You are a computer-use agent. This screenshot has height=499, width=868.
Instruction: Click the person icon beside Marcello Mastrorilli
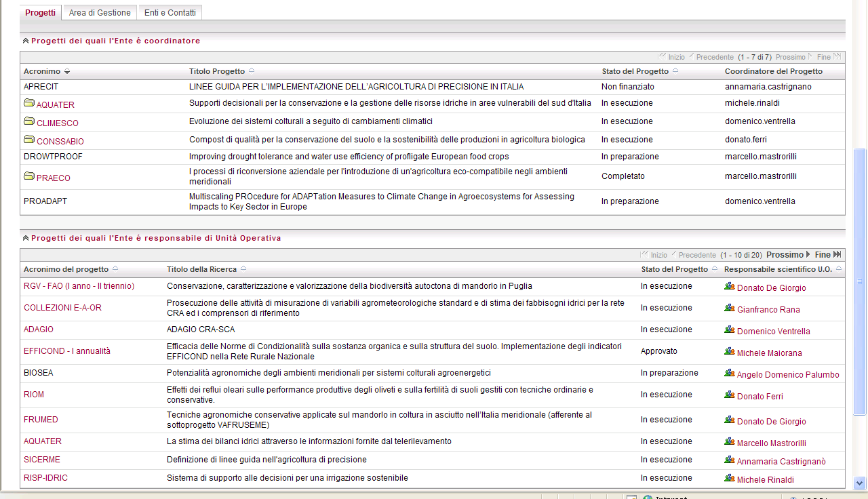(x=730, y=442)
